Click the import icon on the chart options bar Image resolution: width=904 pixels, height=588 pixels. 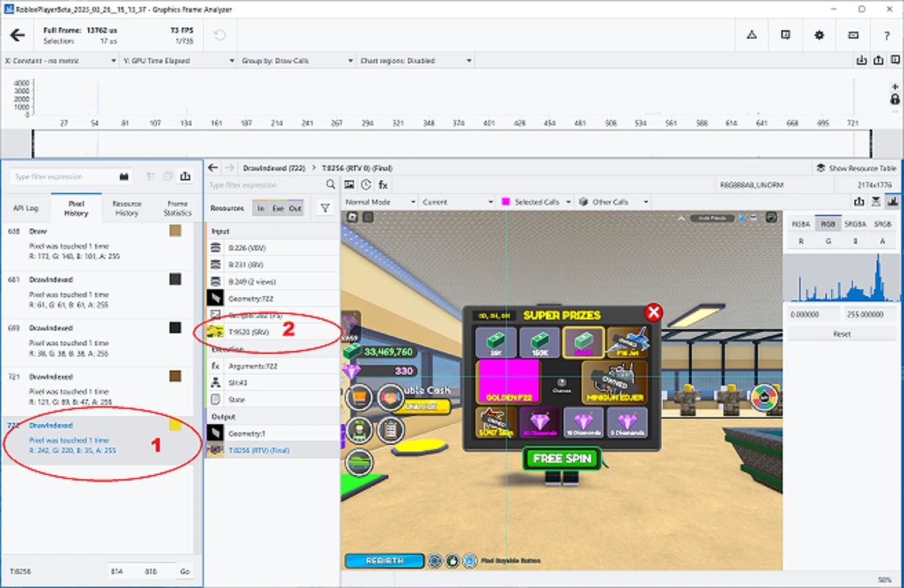click(x=861, y=61)
